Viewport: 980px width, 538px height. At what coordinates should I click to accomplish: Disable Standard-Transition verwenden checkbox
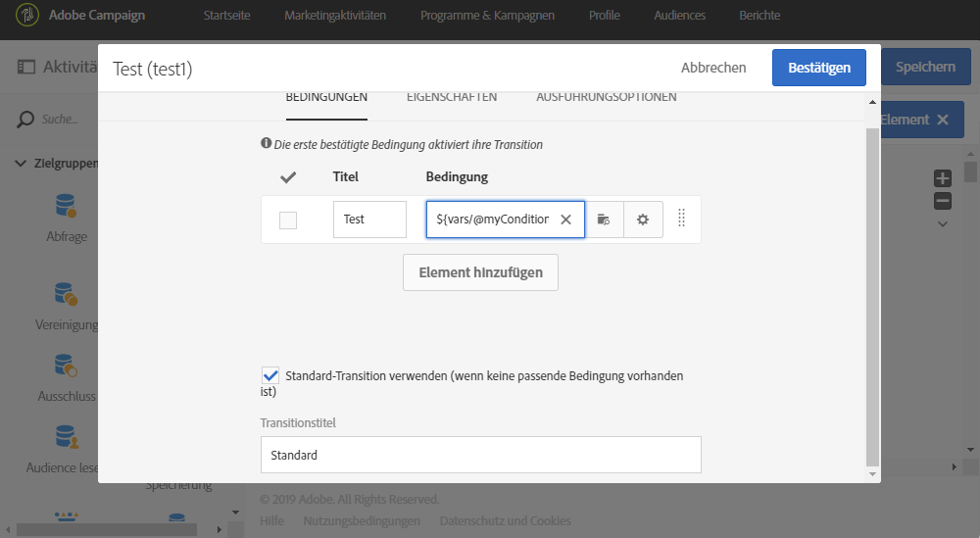tap(270, 375)
